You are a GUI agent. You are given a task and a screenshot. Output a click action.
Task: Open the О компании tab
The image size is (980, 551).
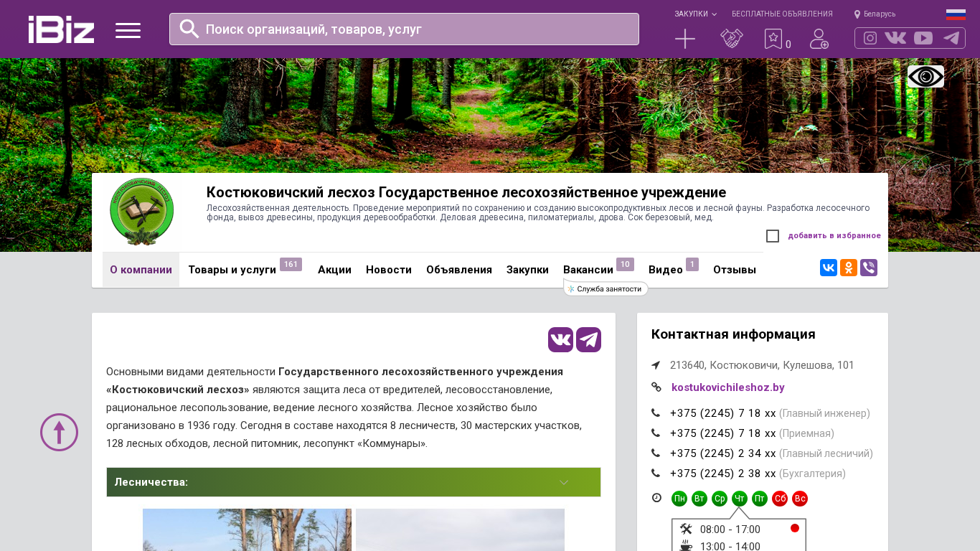pos(141,270)
